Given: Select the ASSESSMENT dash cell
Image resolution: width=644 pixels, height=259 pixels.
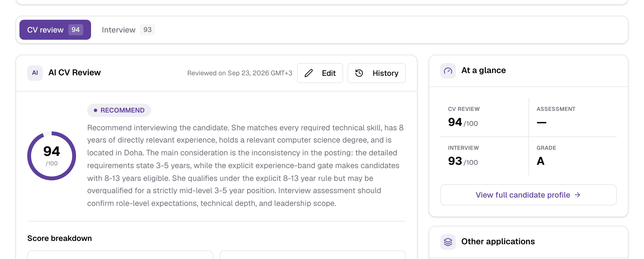Looking at the screenshot, I should tap(573, 117).
